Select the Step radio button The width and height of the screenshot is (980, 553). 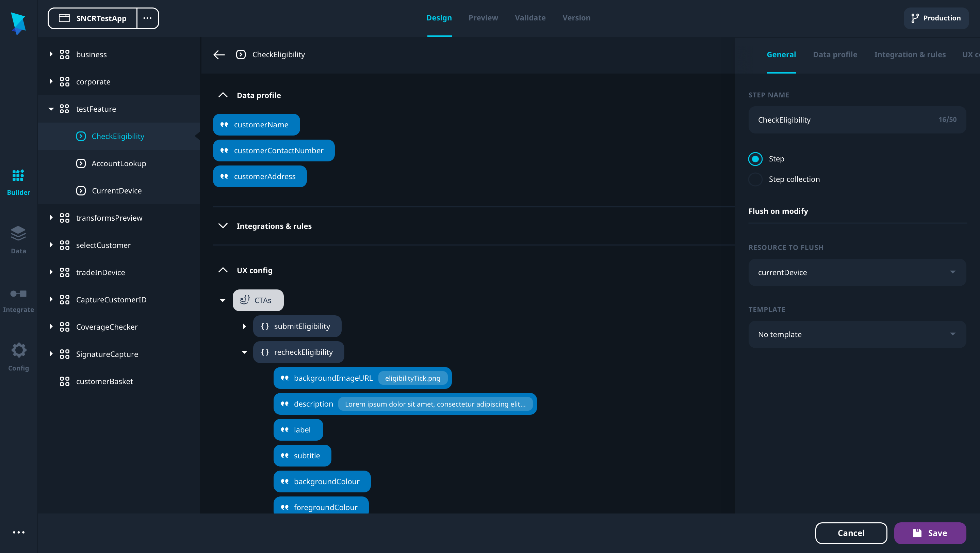click(x=755, y=159)
